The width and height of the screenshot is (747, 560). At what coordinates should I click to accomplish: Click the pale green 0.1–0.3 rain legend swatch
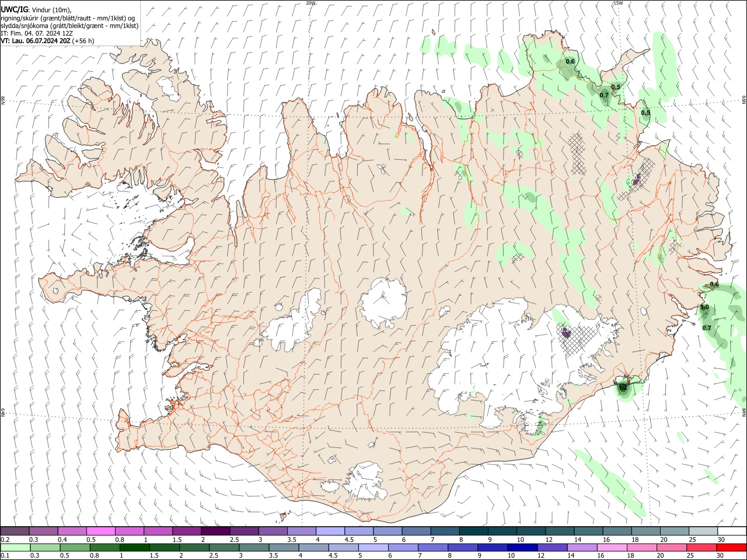click(x=15, y=547)
